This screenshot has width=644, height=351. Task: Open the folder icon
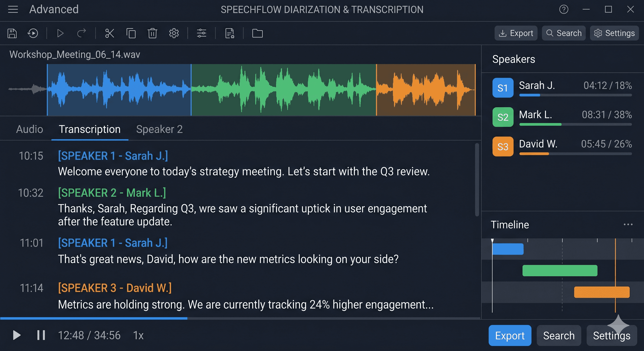coord(257,33)
